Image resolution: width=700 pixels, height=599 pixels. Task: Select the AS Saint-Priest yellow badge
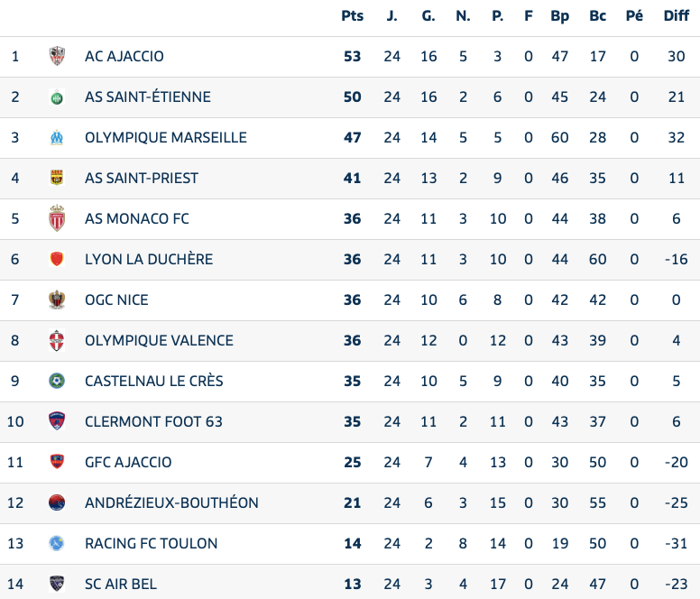coord(57,178)
